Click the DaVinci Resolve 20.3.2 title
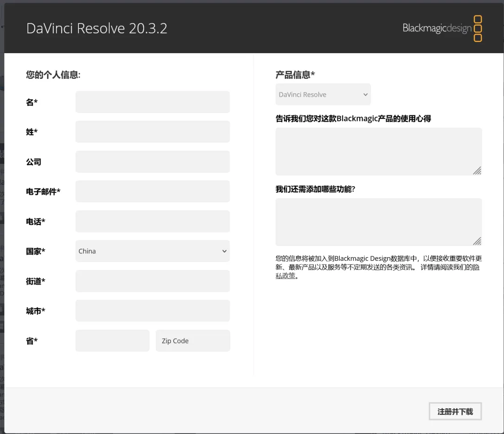 pyautogui.click(x=97, y=28)
